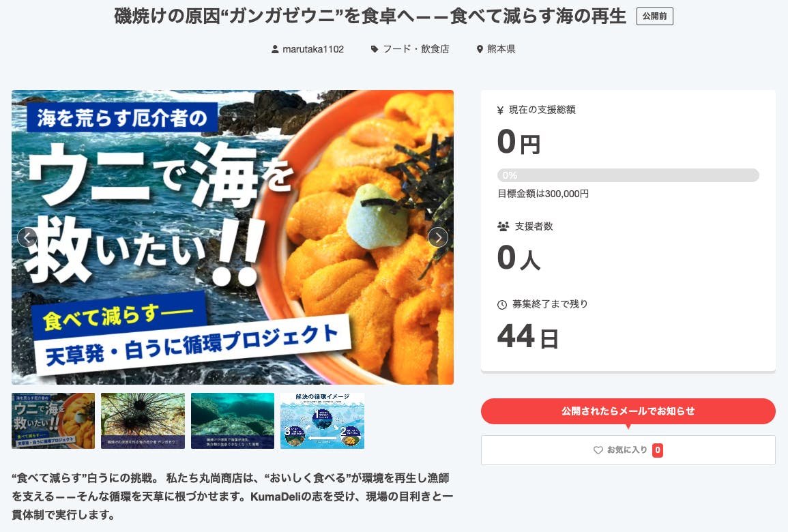Open the フード・飲食店 category link
The height and width of the screenshot is (532, 788).
(x=416, y=49)
